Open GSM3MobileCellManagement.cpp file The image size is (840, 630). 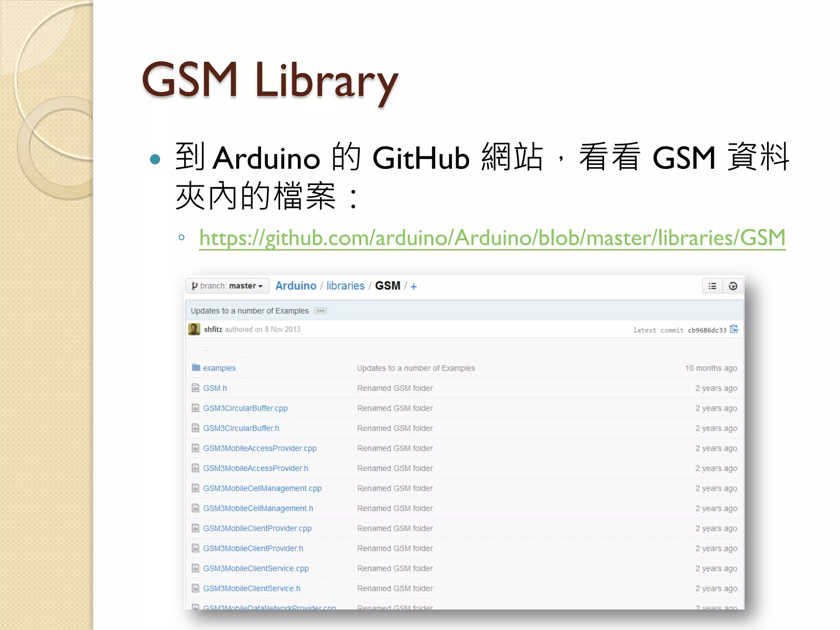point(262,488)
